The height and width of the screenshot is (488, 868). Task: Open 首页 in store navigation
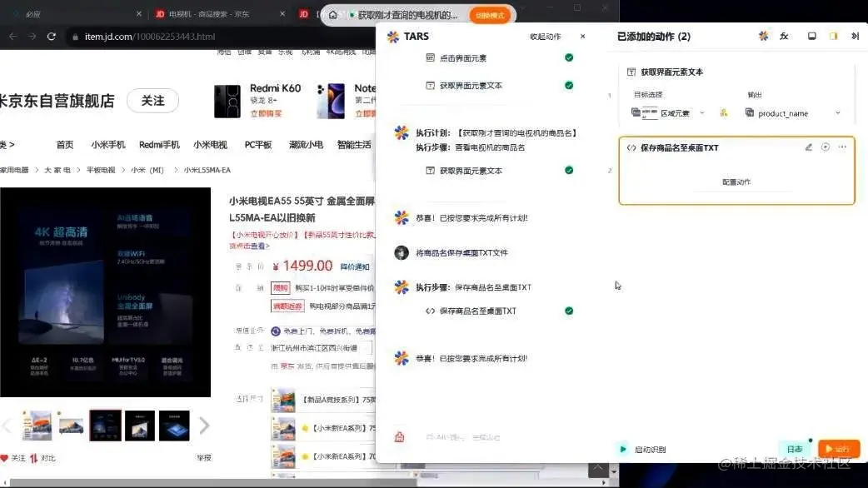(x=65, y=144)
